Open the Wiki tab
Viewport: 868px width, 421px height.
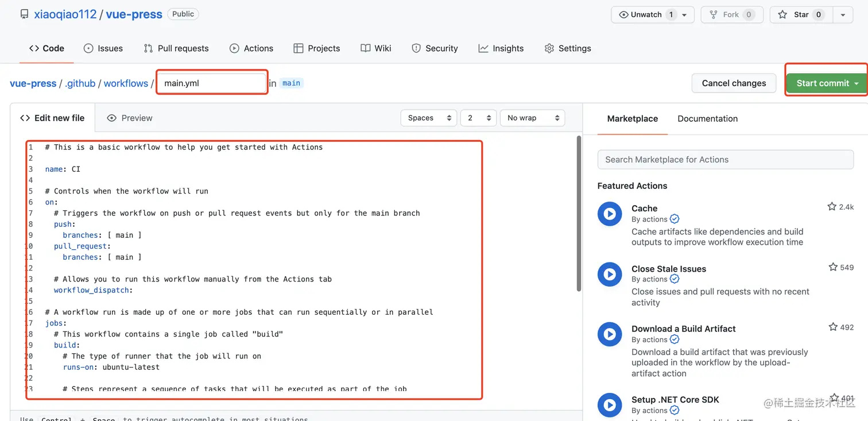click(x=376, y=48)
